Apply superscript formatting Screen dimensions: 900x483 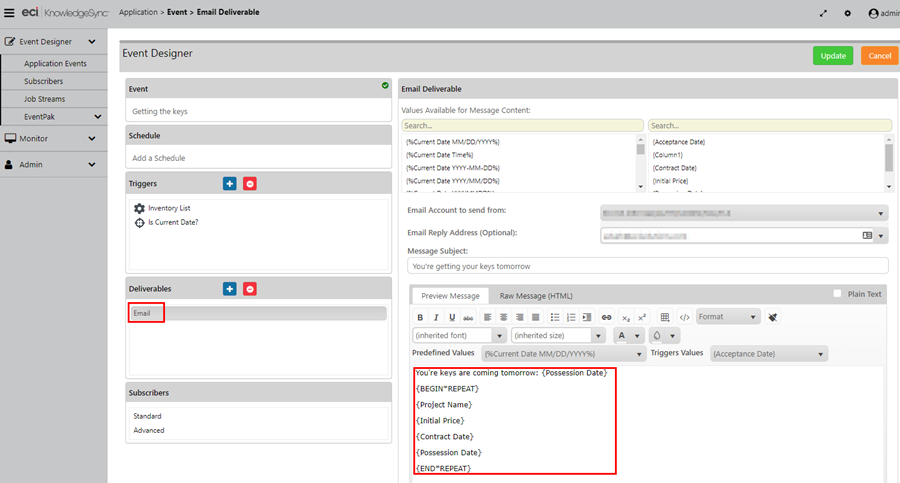pyautogui.click(x=642, y=317)
